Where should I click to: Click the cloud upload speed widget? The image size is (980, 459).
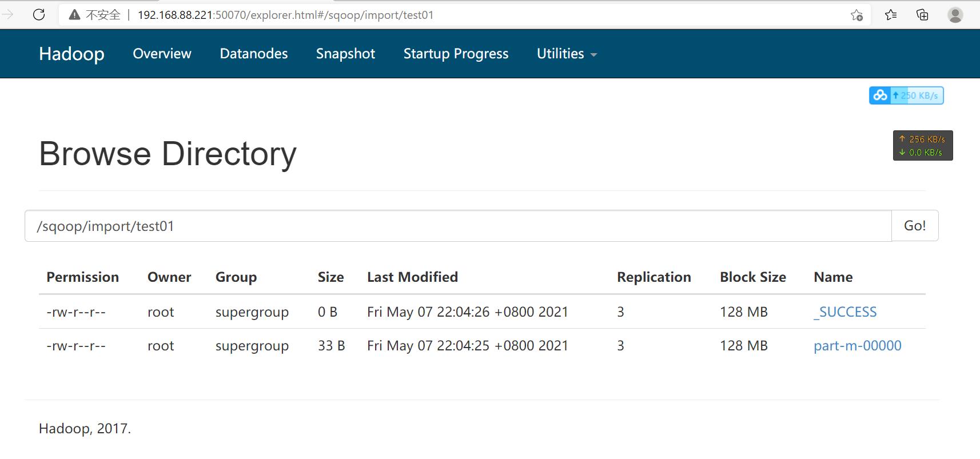pos(906,95)
